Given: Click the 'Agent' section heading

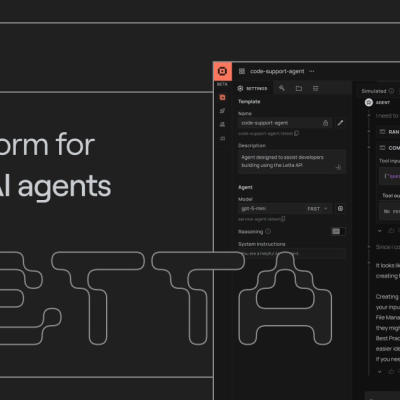Looking at the screenshot, I should 245,187.
